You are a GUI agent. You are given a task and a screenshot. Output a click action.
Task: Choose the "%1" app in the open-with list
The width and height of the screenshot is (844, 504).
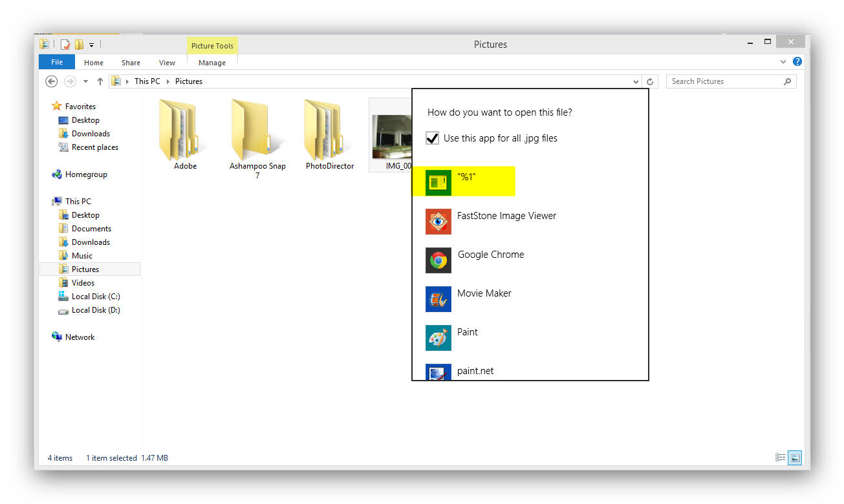pyautogui.click(x=464, y=181)
